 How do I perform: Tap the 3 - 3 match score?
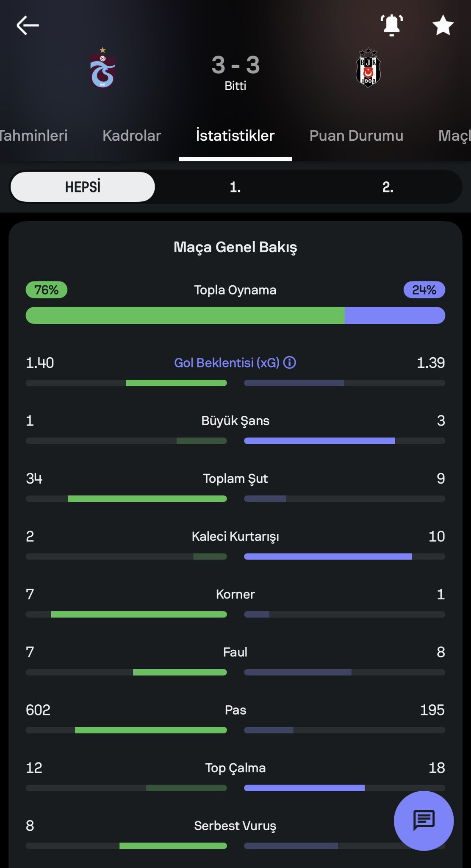coord(235,65)
